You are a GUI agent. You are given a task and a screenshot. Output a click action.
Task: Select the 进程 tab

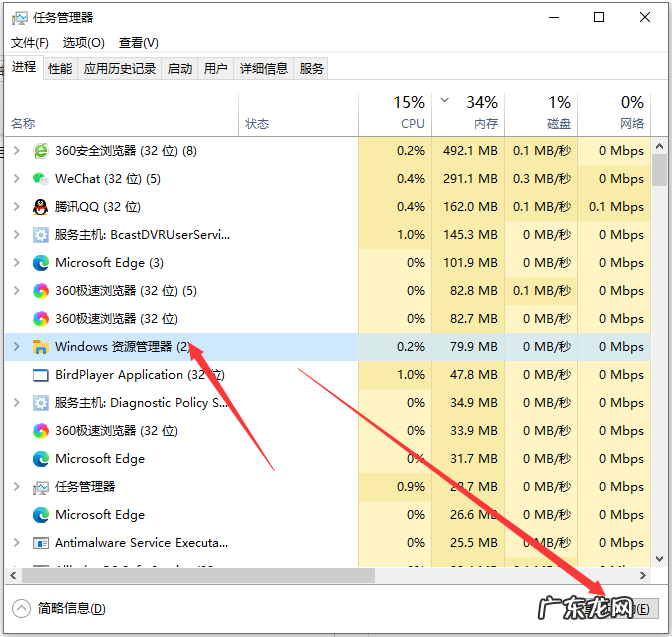coord(24,67)
